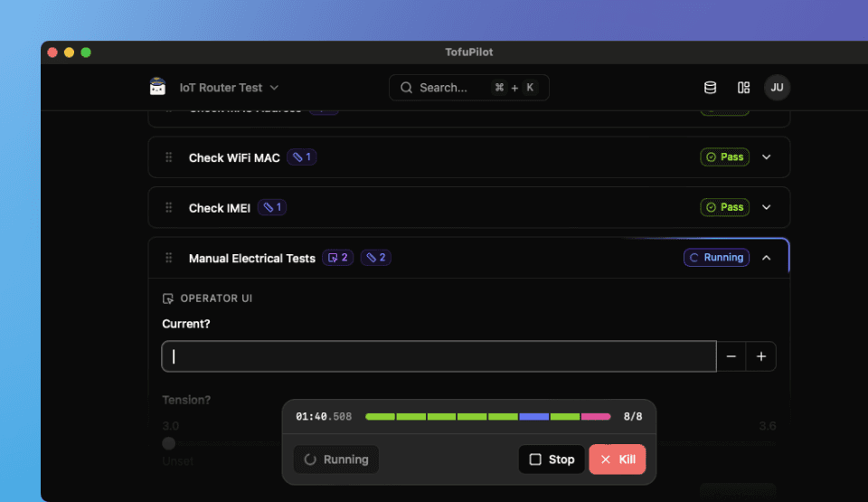868x502 pixels.
Task: Click the TofuPilot robot logo icon
Action: [157, 88]
